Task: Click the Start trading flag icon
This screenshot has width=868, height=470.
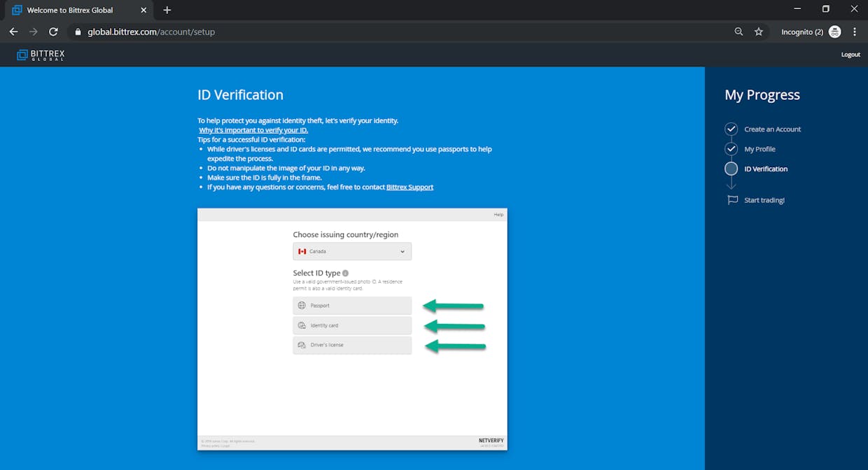Action: (x=732, y=200)
